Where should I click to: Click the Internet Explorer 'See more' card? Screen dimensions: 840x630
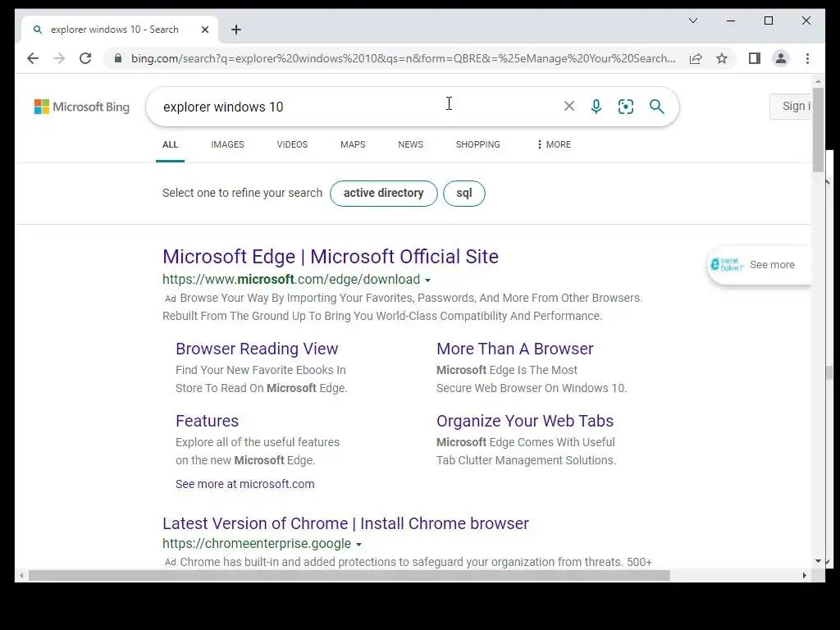point(759,265)
